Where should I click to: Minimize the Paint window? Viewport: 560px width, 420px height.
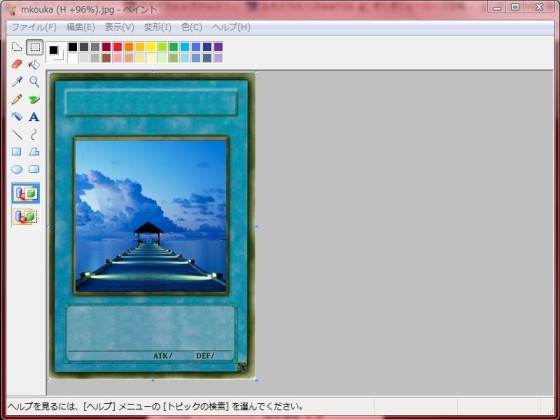click(497, 8)
